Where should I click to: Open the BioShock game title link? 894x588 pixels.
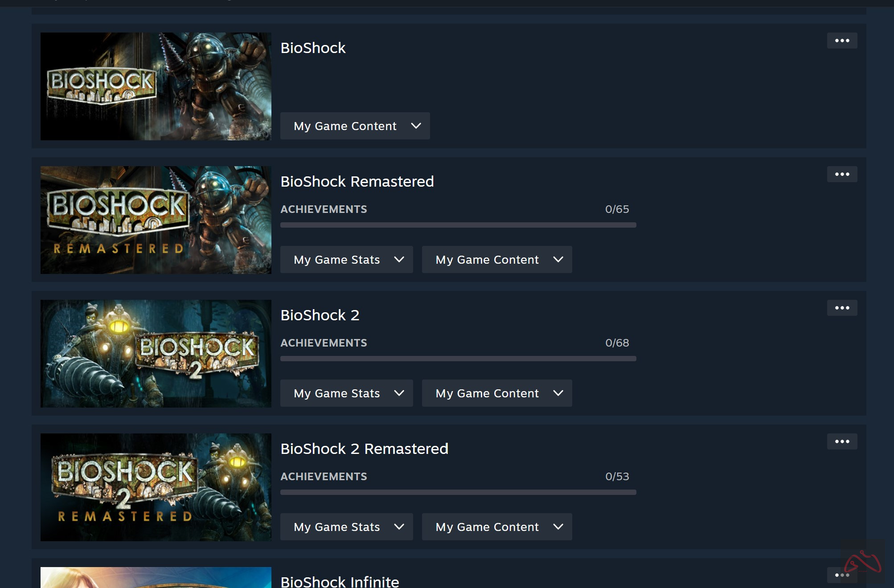coord(313,48)
